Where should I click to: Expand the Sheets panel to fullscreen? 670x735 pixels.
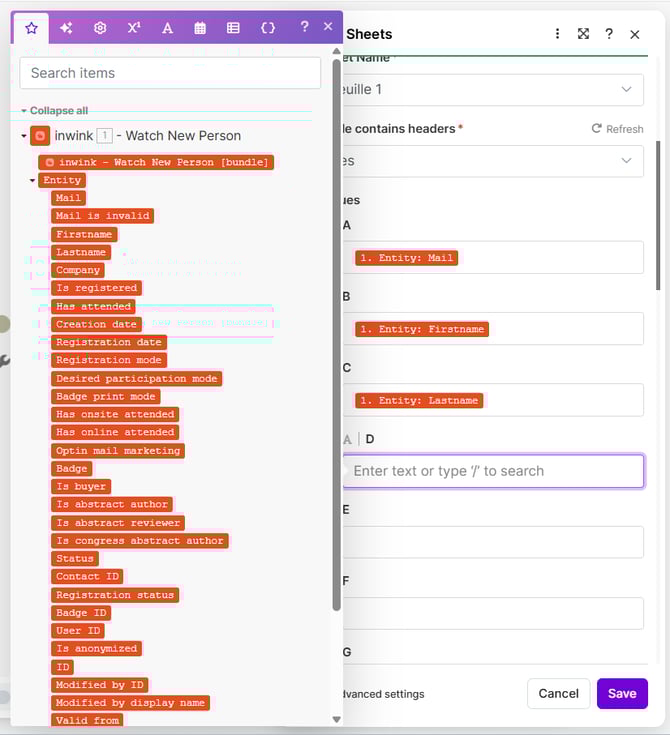583,34
